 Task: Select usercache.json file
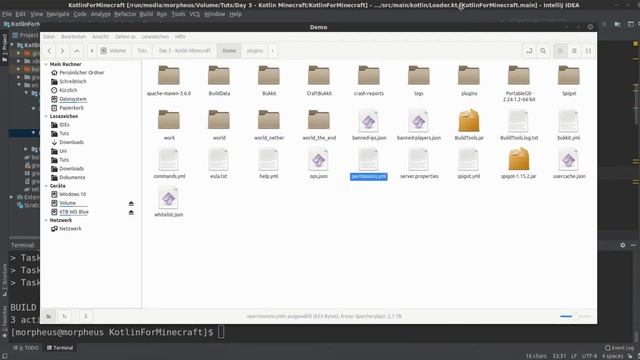569,163
